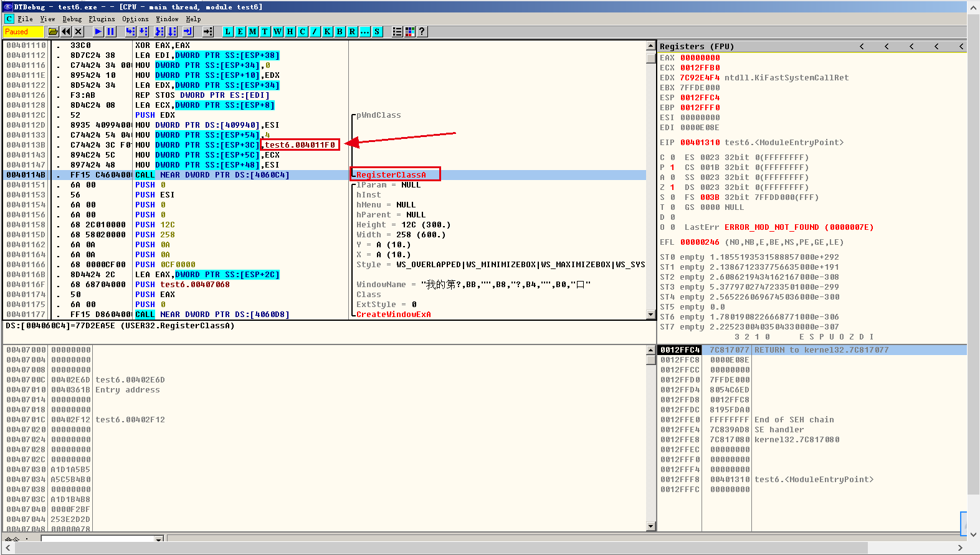Viewport: 980px width, 555px height.
Task: Click the Paused status indicator
Action: pos(24,32)
